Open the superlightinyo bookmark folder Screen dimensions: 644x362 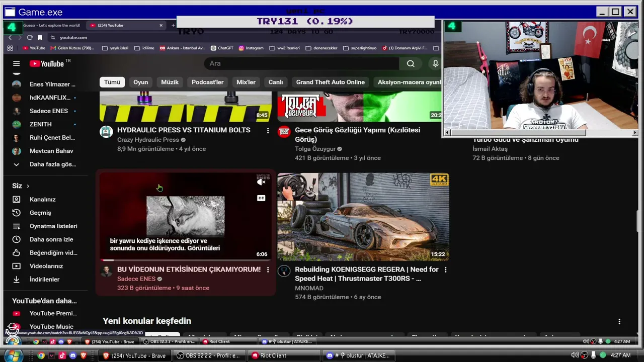coord(360,48)
